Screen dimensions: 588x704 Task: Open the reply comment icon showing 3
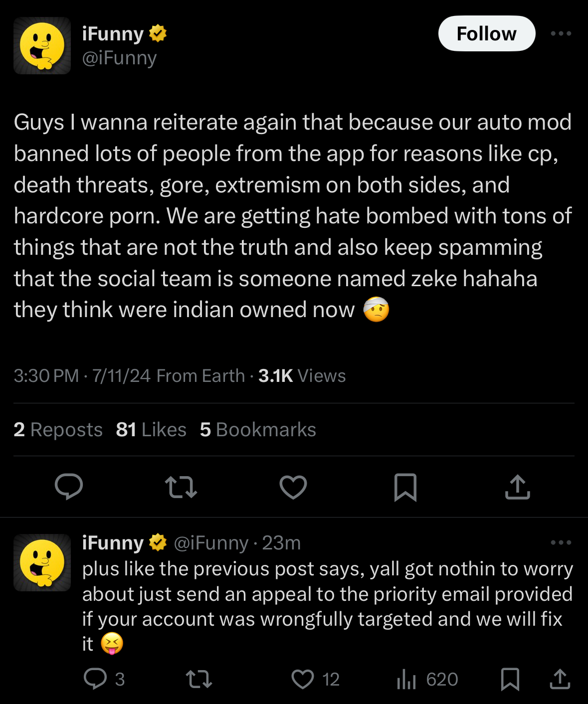coord(104,679)
